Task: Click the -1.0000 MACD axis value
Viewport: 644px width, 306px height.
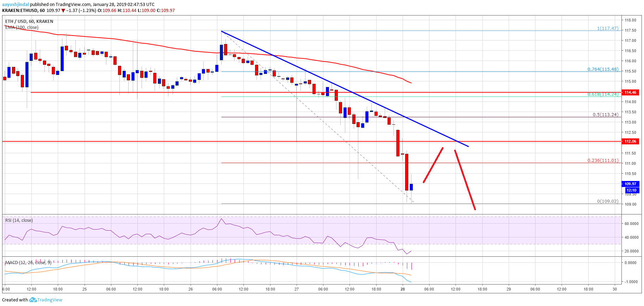Action: pos(631,282)
